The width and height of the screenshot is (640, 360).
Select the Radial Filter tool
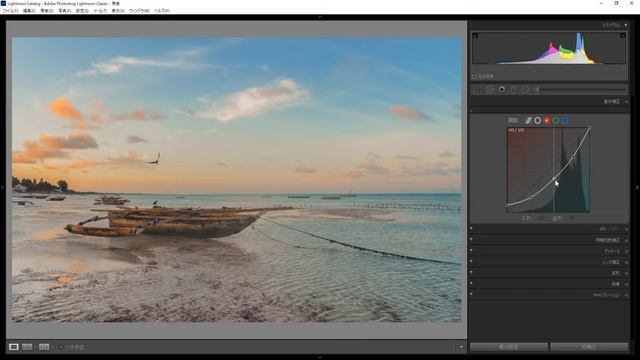click(525, 89)
